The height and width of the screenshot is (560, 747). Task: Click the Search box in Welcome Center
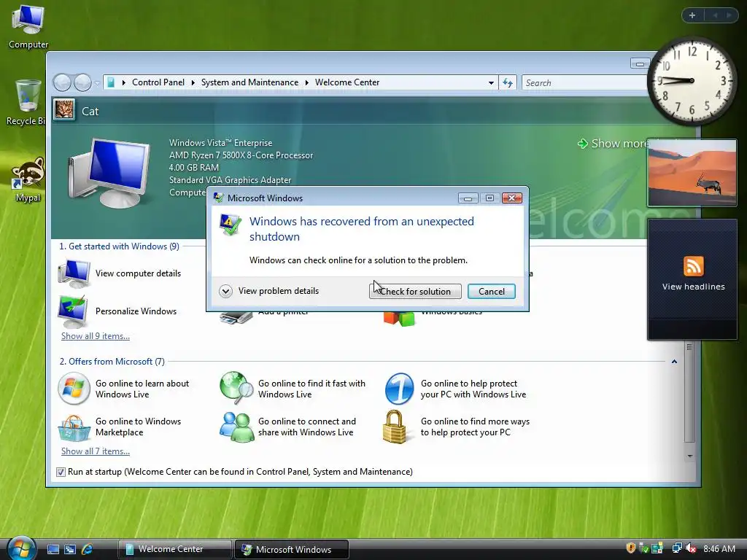pos(585,83)
